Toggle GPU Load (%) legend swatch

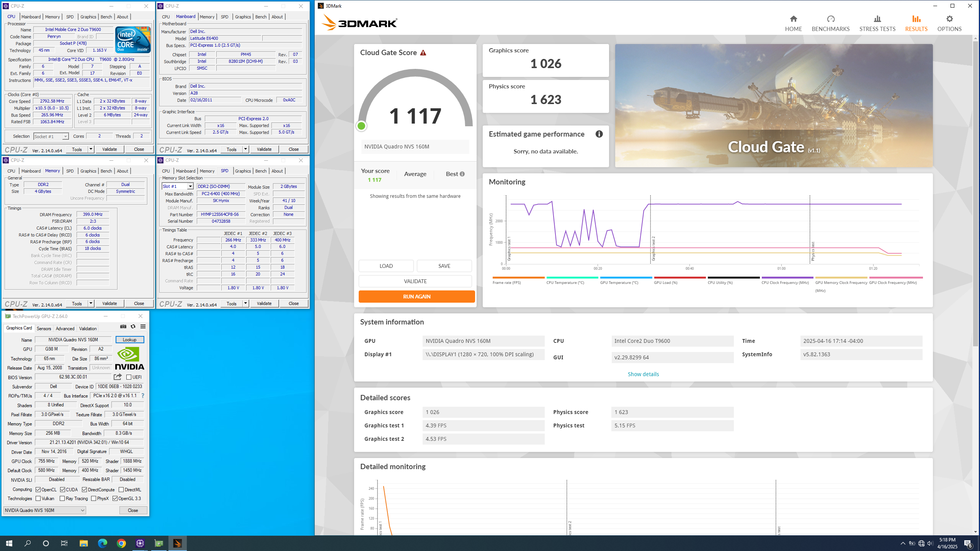click(x=679, y=278)
